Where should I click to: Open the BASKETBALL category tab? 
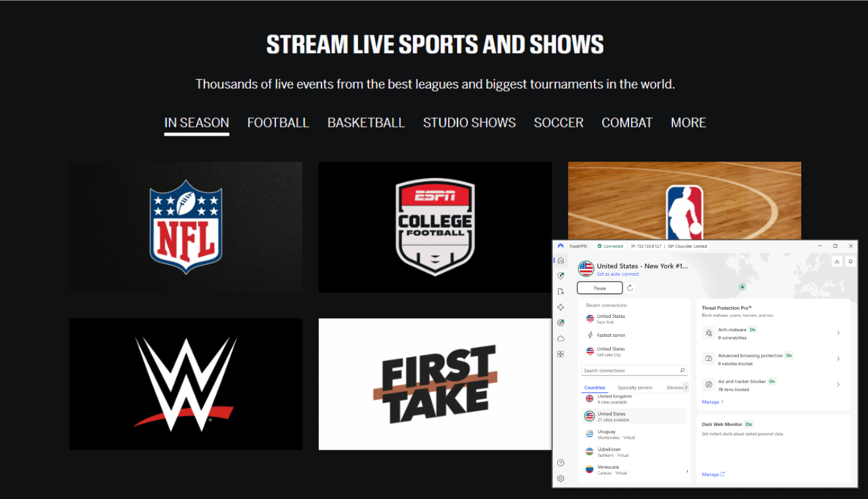click(x=366, y=122)
